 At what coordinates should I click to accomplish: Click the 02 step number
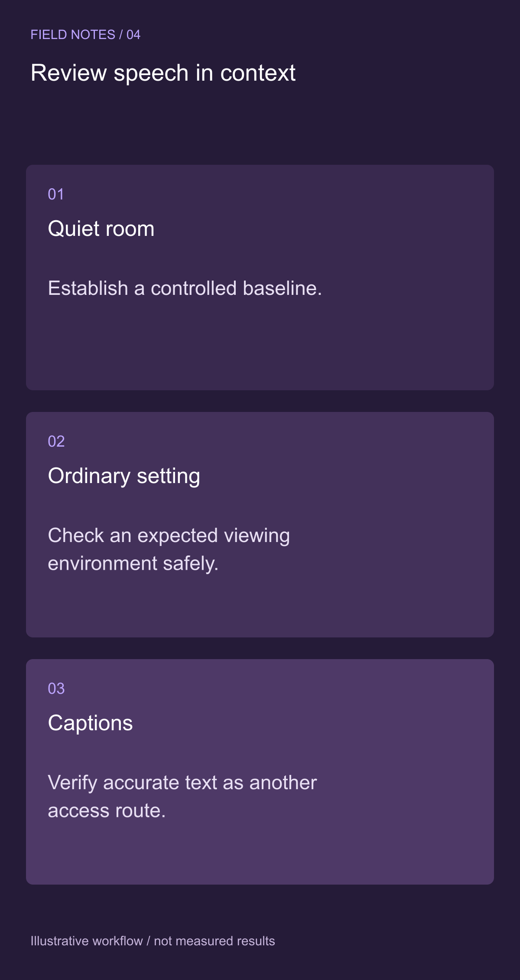point(56,441)
